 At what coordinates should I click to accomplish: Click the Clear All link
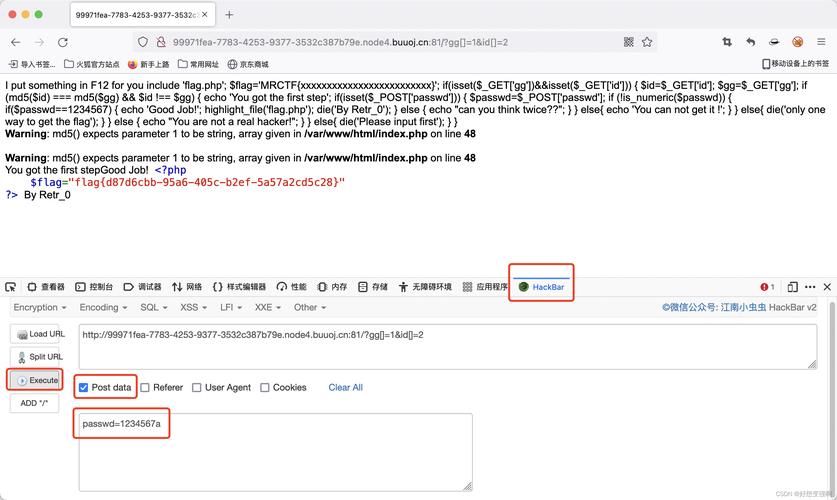pos(345,387)
